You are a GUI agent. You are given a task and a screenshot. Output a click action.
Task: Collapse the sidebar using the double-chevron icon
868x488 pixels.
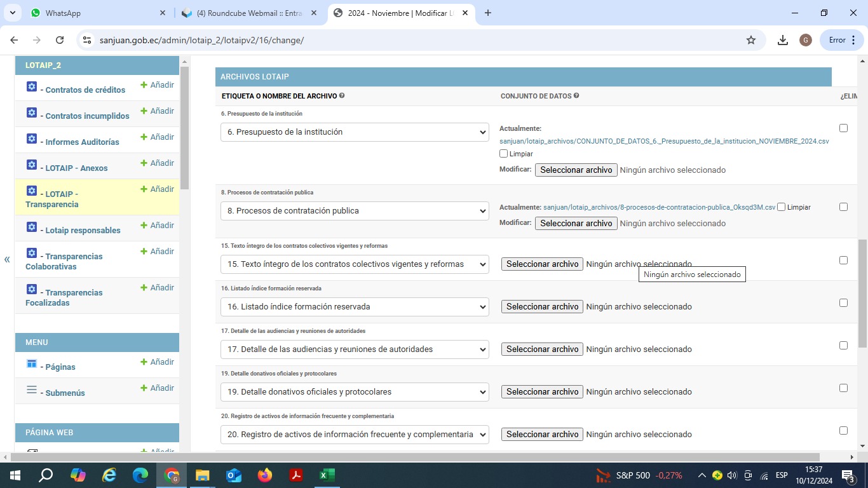pyautogui.click(x=7, y=259)
